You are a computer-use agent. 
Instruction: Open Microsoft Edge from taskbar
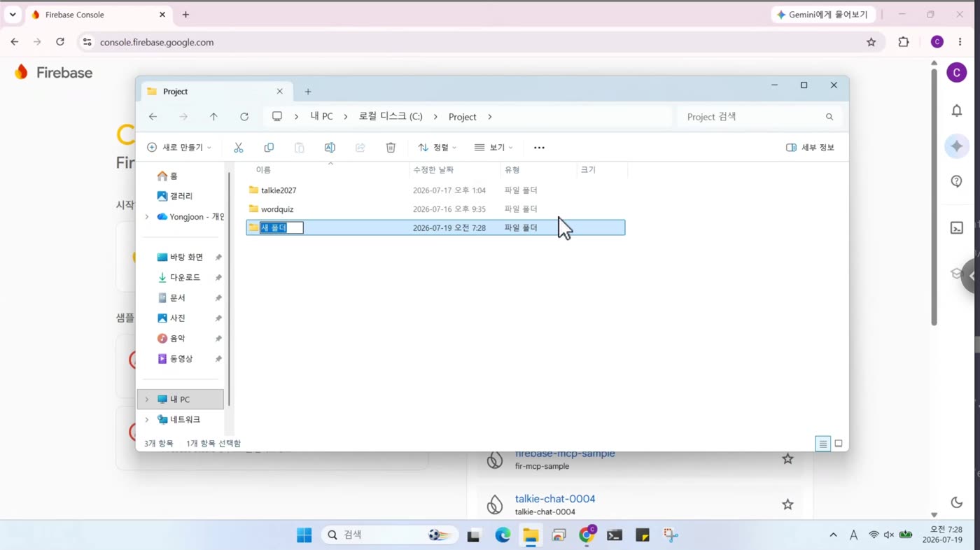coord(503,535)
